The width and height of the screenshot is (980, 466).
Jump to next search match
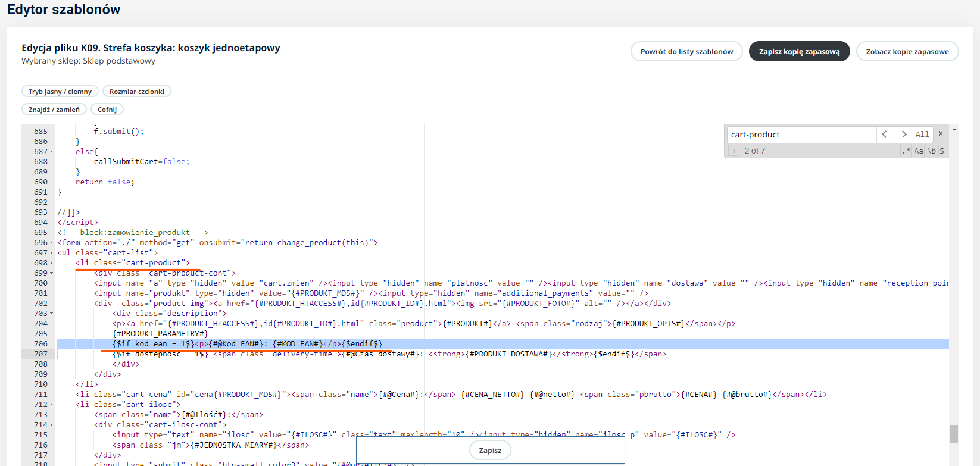pos(903,135)
